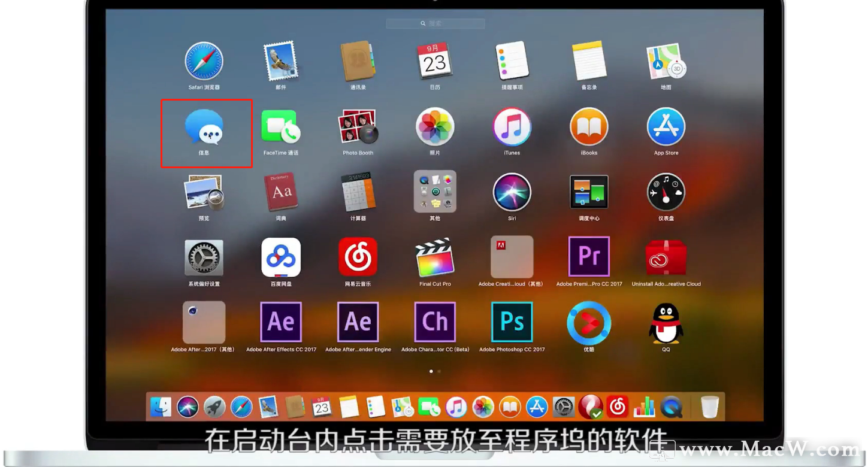
Task: Open the QQ penguin app
Action: [666, 323]
